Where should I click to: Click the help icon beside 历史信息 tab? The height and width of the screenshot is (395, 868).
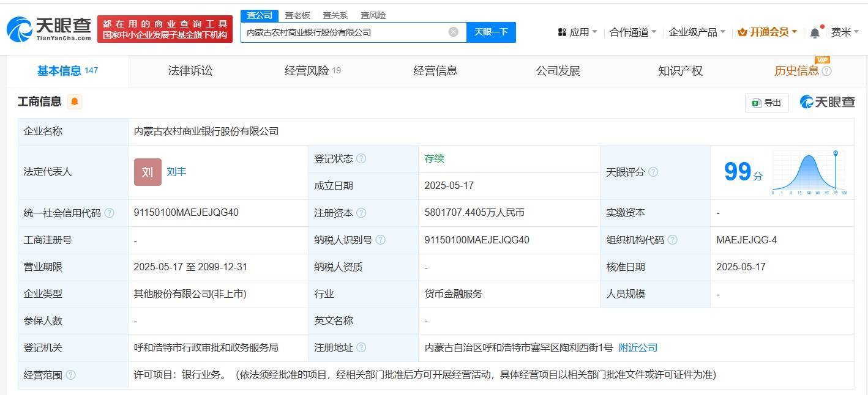point(827,71)
